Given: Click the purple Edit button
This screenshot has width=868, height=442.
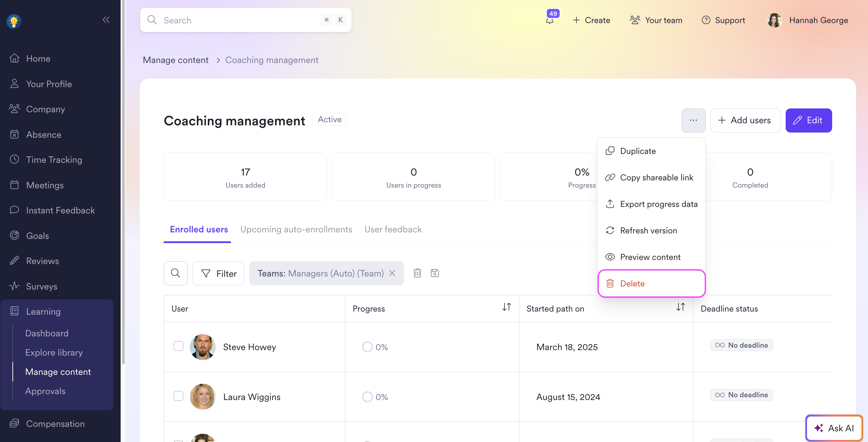Looking at the screenshot, I should click(808, 120).
